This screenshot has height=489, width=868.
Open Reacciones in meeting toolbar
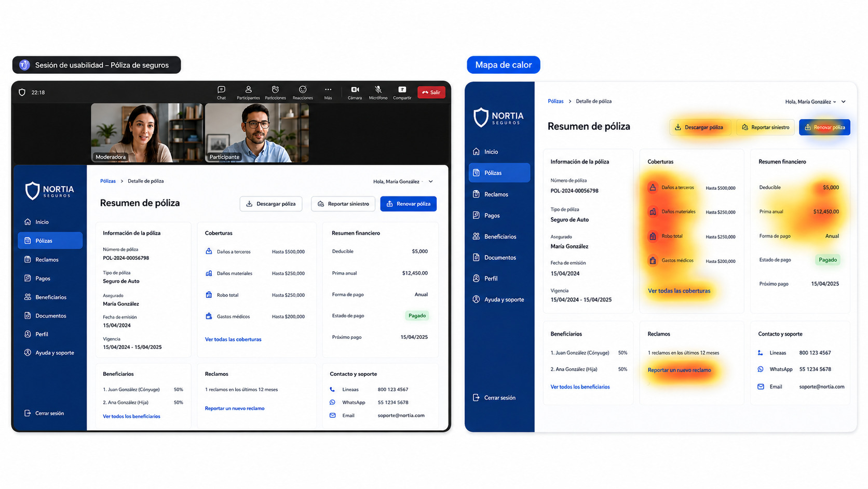pos(303,92)
